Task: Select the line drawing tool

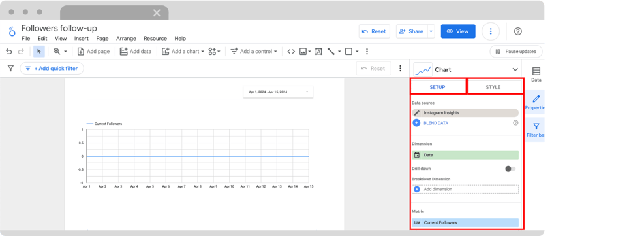Action: 331,52
